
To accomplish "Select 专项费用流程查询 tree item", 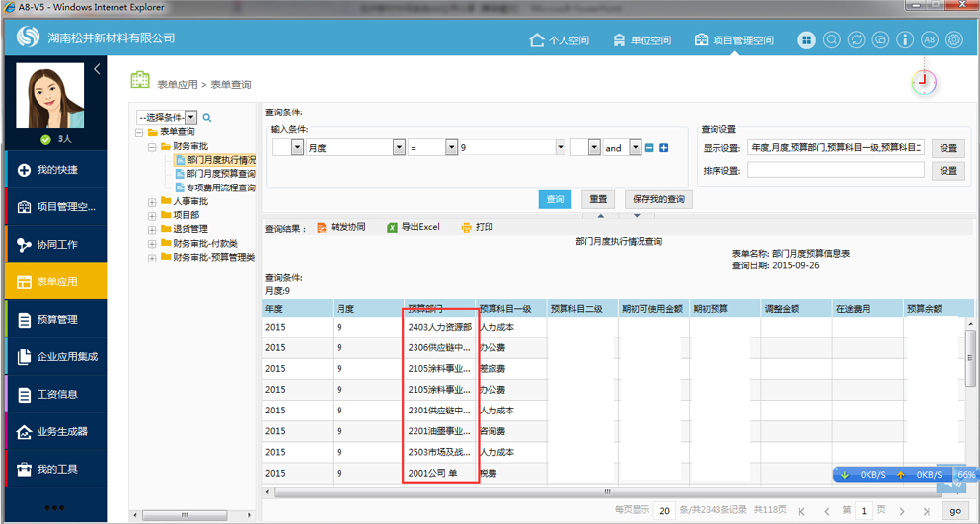I will coord(215,187).
